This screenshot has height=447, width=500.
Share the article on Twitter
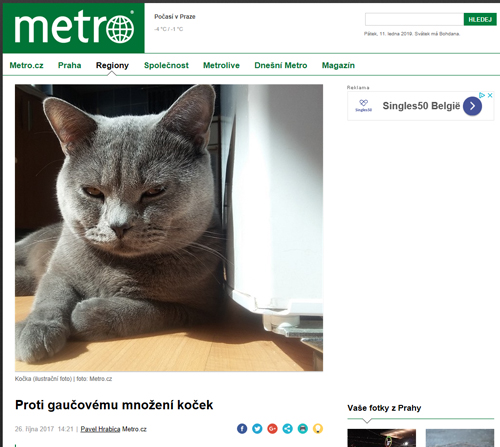pyautogui.click(x=257, y=428)
